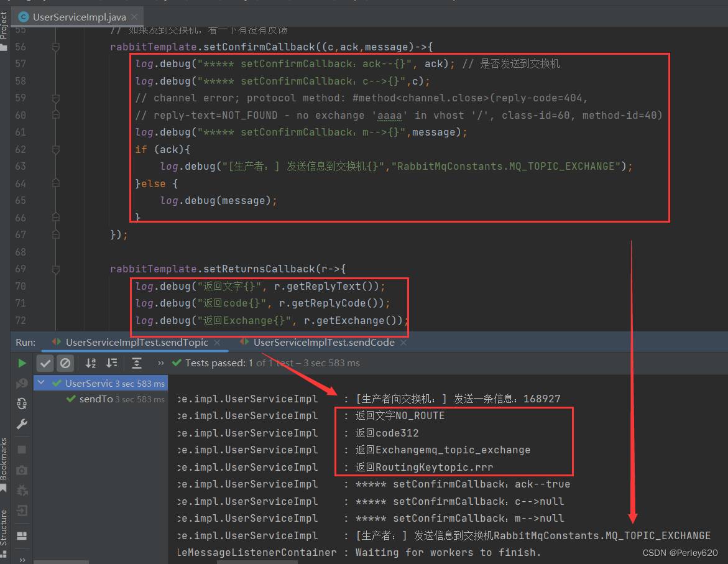Click console line '返回RoutingKeytopic.rrr'
The width and height of the screenshot is (728, 564).
click(x=424, y=467)
